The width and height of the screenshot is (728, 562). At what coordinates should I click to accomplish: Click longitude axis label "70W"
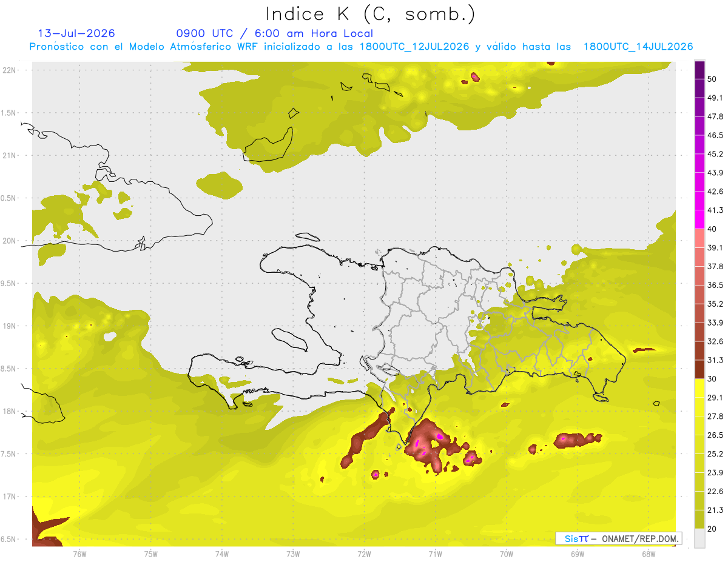click(506, 554)
